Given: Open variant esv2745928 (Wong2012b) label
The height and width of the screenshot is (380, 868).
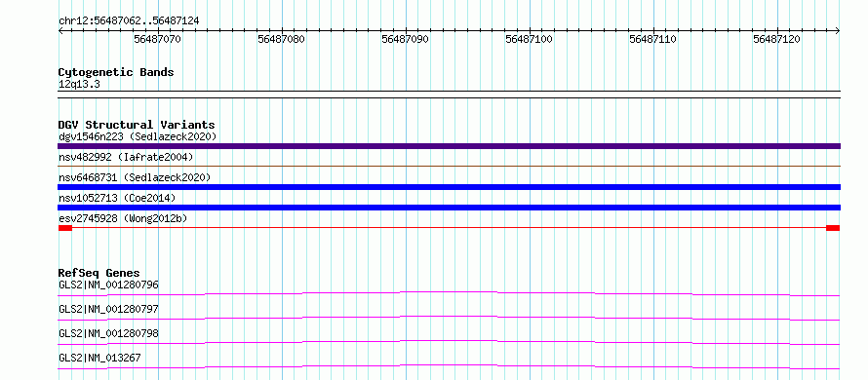Looking at the screenshot, I should (x=123, y=218).
